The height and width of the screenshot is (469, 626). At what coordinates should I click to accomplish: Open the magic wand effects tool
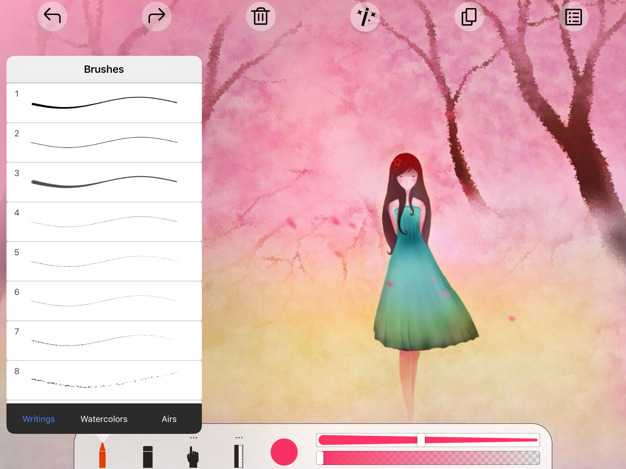(365, 16)
